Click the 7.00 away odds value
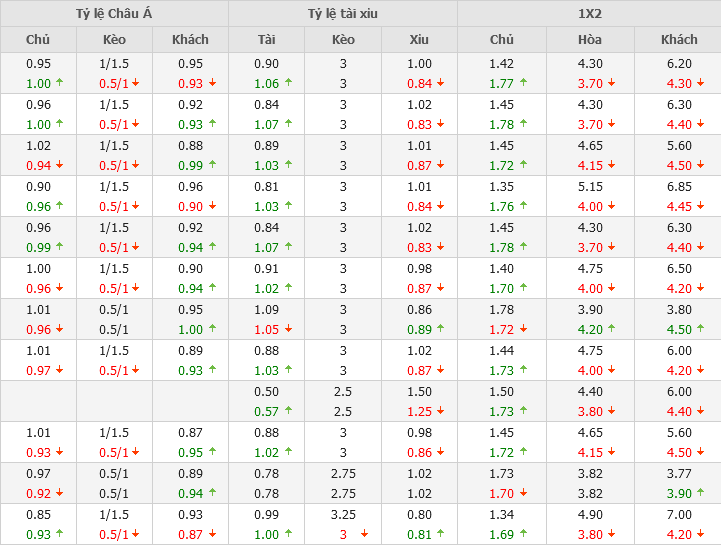The image size is (721, 545). coord(679,514)
